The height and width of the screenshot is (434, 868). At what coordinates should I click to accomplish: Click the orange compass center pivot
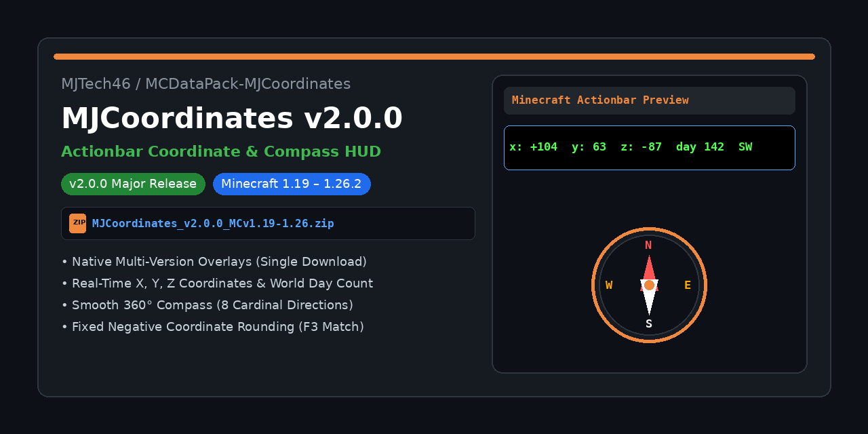click(x=649, y=285)
